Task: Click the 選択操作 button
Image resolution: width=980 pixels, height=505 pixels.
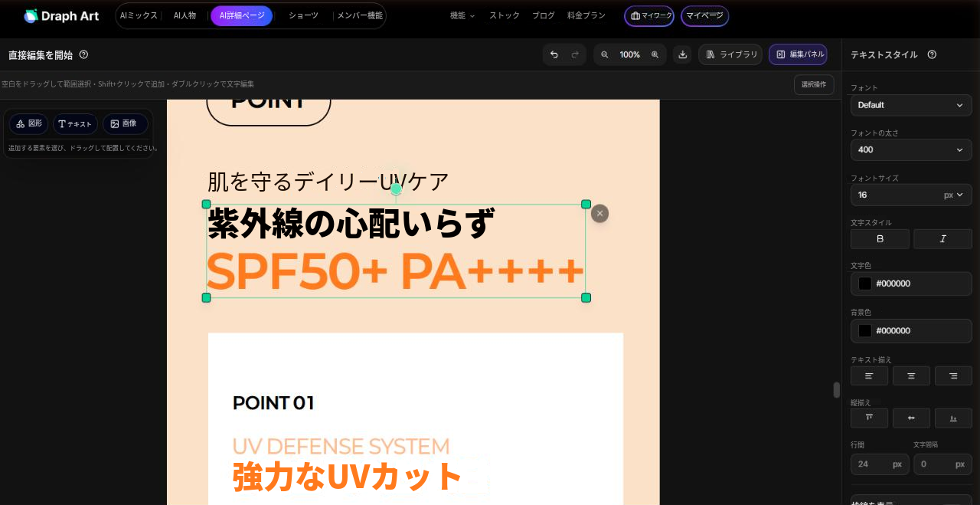Action: tap(814, 84)
